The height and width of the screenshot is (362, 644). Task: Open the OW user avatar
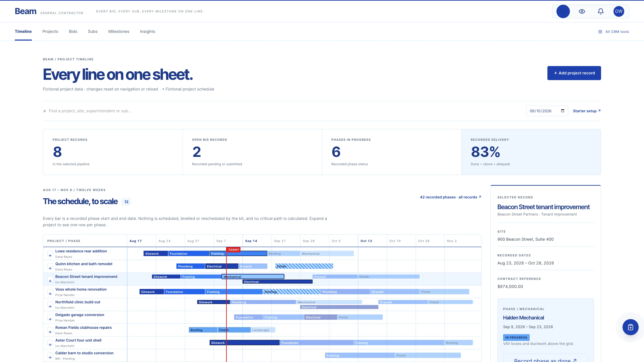[x=619, y=11]
